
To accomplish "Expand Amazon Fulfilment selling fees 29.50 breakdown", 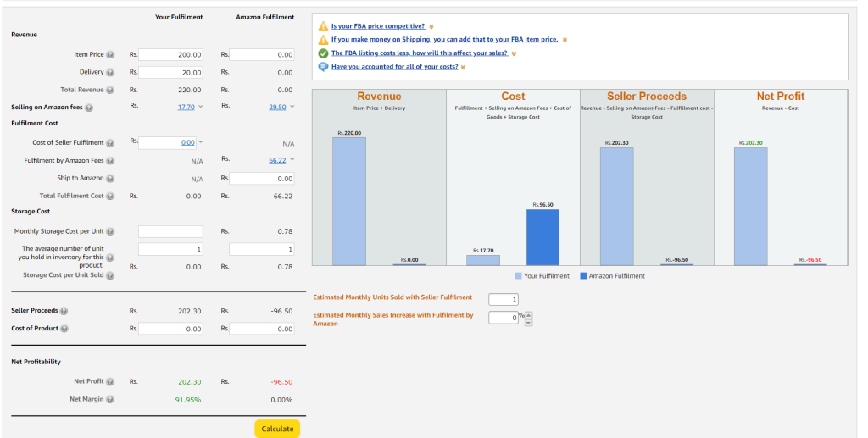I will pyautogui.click(x=292, y=107).
